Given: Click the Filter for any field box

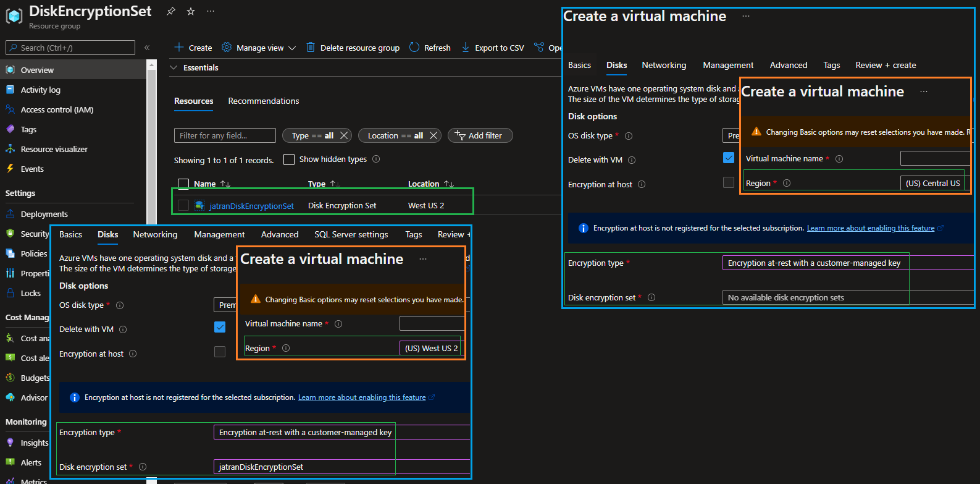Looking at the screenshot, I should click(225, 135).
